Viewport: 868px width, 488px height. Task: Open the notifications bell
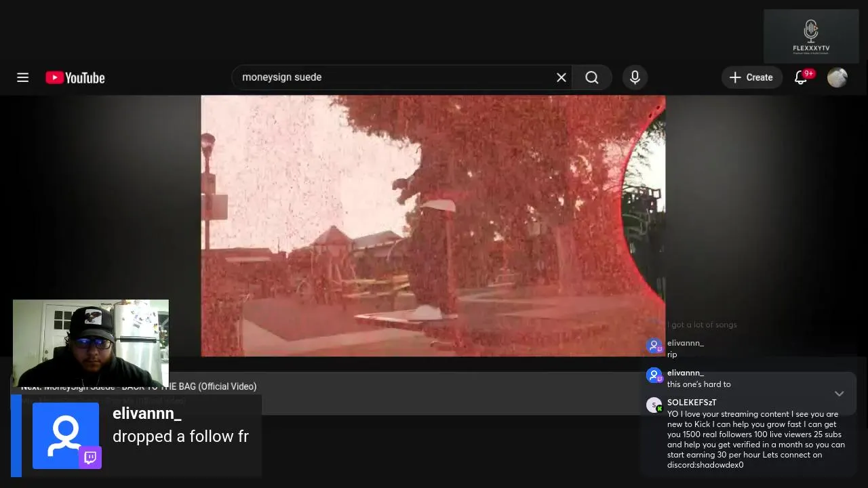pyautogui.click(x=801, y=77)
